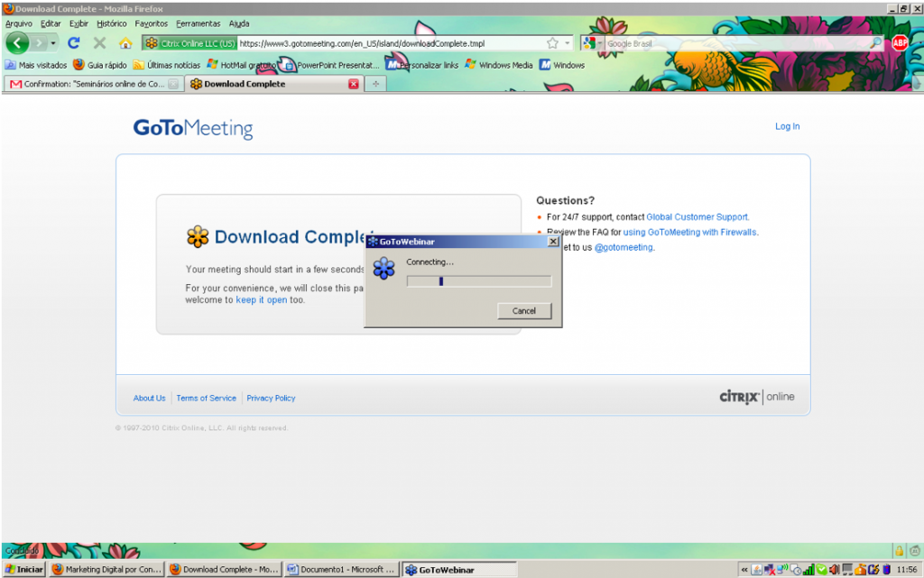This screenshot has height=578, width=924.
Task: Open the Privacy Policy link
Action: [271, 399]
